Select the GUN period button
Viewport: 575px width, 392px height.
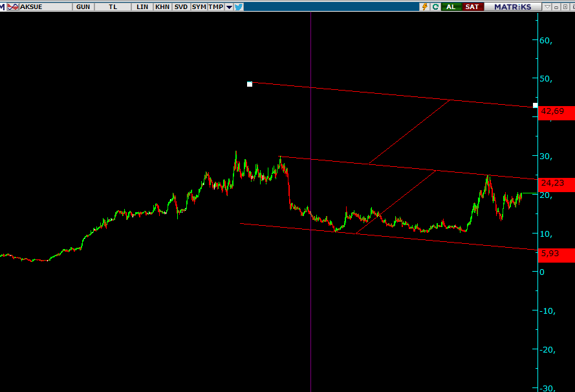pyautogui.click(x=83, y=6)
